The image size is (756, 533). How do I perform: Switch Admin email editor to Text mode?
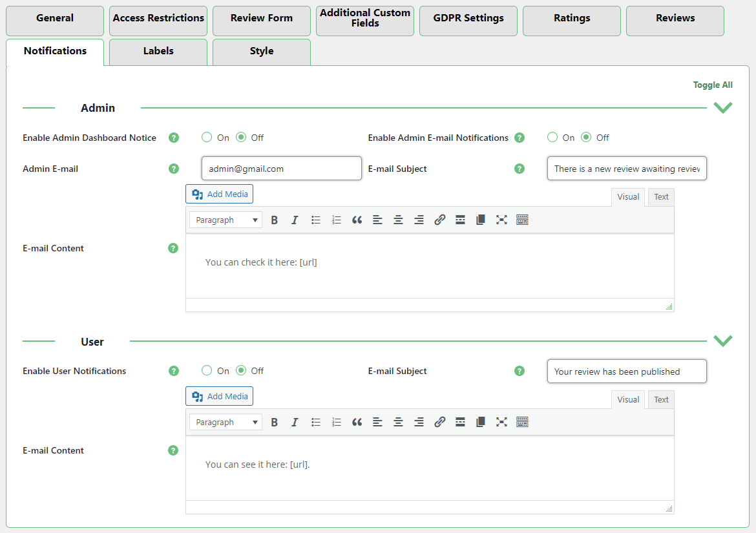click(661, 197)
